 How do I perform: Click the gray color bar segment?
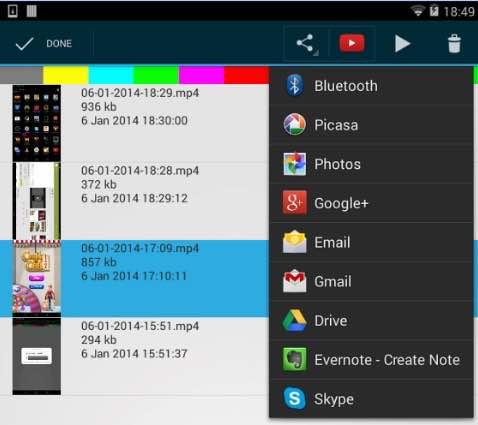(21, 75)
